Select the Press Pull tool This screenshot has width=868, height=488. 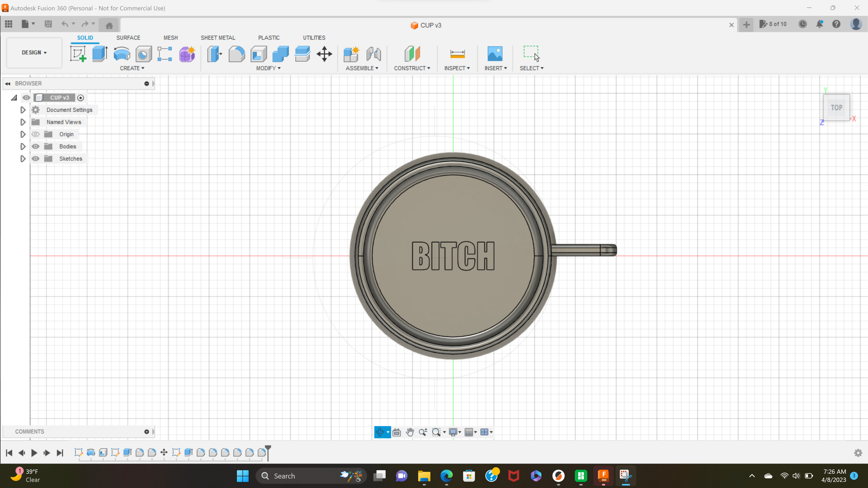pyautogui.click(x=215, y=54)
